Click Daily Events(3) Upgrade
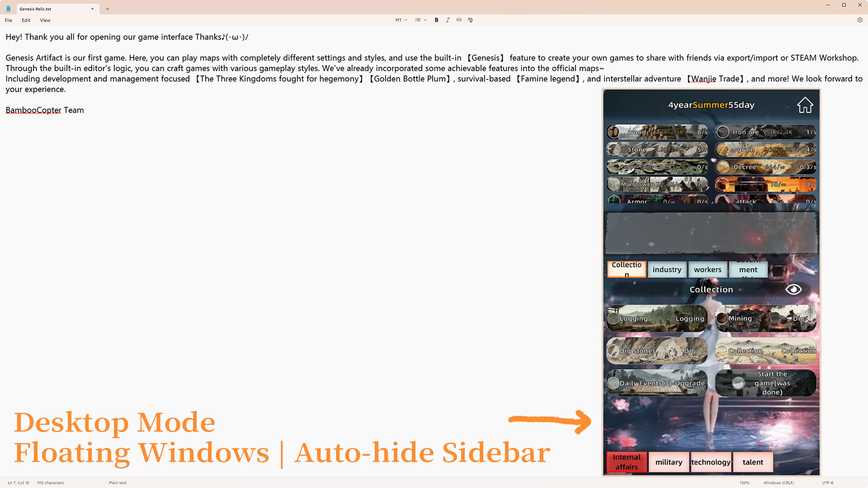 click(x=656, y=383)
